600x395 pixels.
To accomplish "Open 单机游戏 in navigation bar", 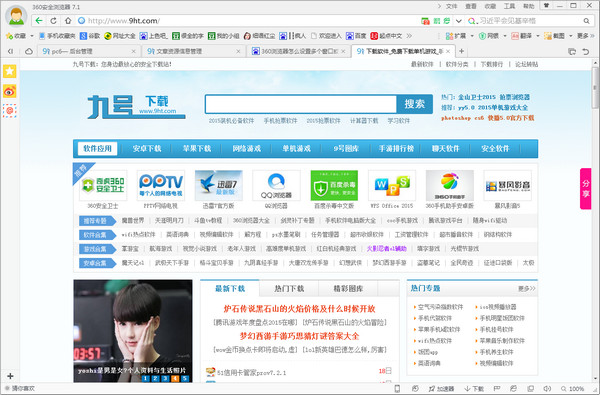I will [296, 149].
